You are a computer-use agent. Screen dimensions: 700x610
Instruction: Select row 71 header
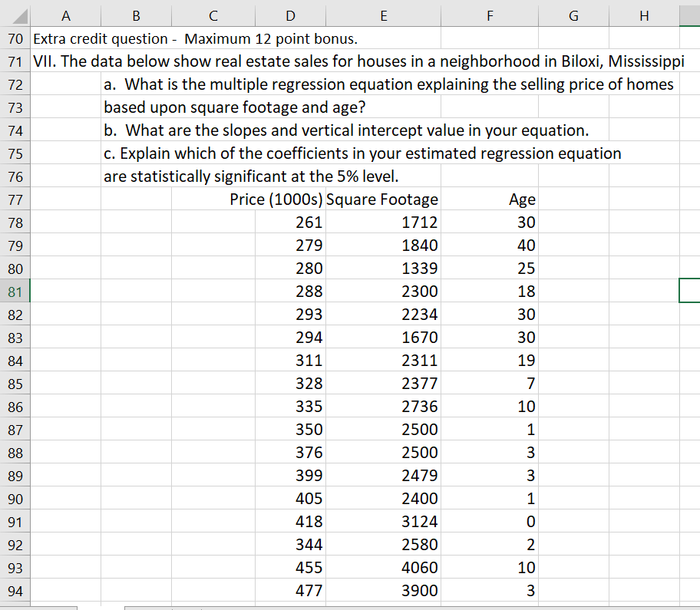point(15,61)
